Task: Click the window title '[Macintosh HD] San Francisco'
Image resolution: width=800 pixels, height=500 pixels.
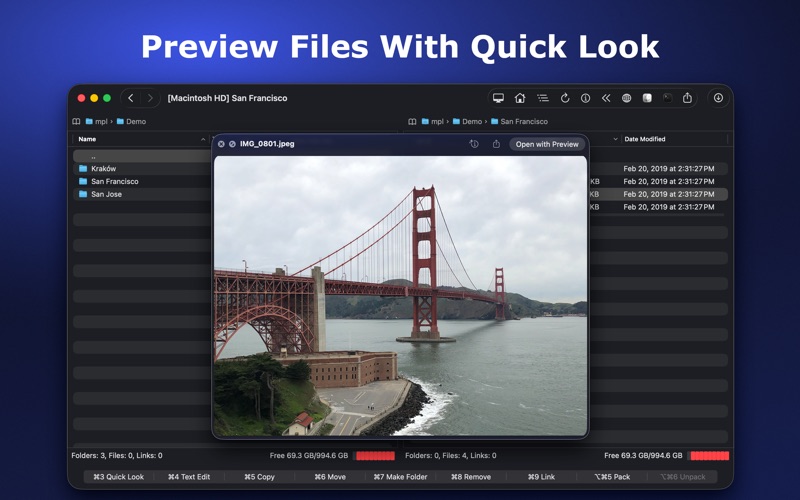Action: pyautogui.click(x=227, y=98)
